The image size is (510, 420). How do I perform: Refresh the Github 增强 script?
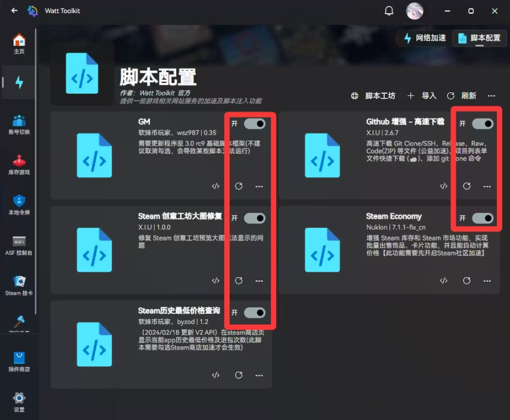click(x=466, y=186)
